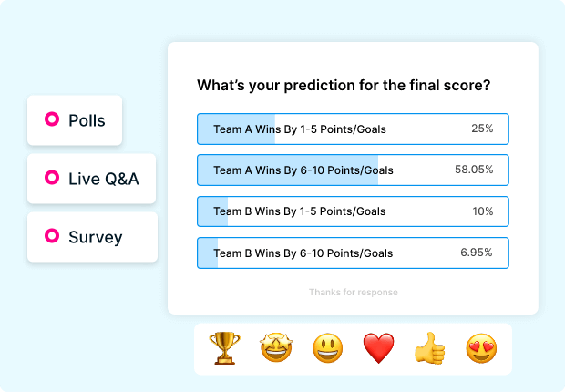565x392 pixels.
Task: Click the 58.05% result percentage
Action: point(474,170)
